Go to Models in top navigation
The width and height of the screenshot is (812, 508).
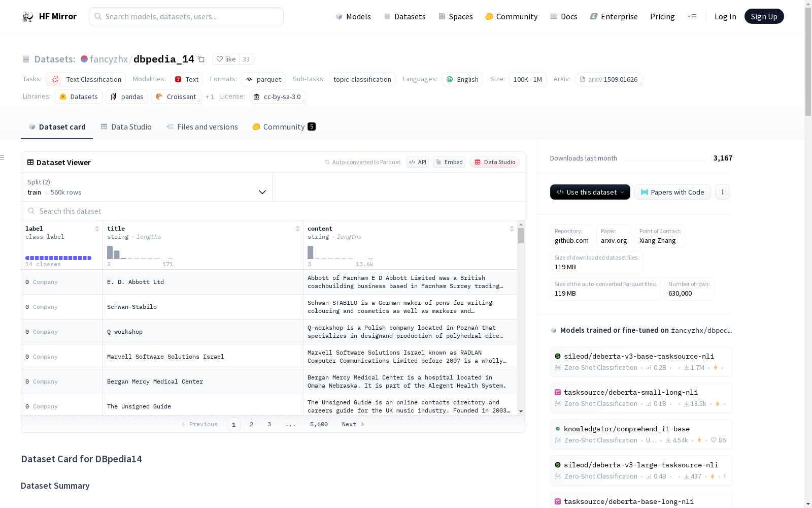[353, 17]
